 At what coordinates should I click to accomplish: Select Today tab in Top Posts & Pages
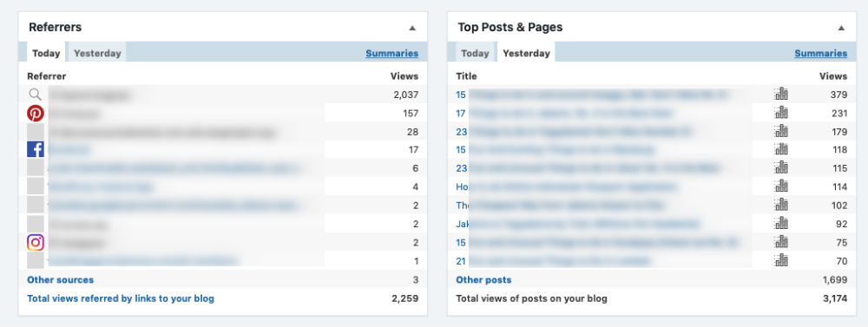475,53
